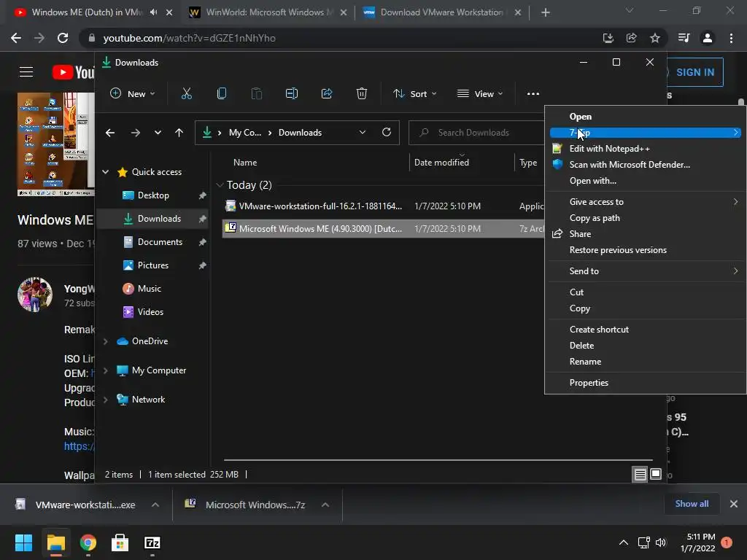The image size is (747, 560).
Task: Open Microsoft Store from the taskbar
Action: [x=120, y=542]
